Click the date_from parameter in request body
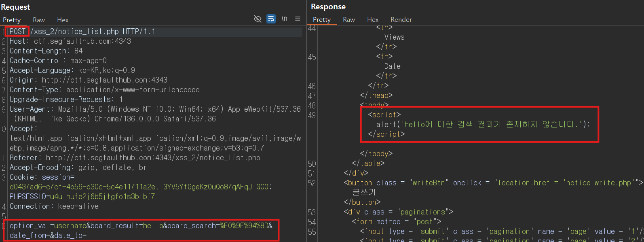This screenshot has height=242, width=644. pos(26,236)
